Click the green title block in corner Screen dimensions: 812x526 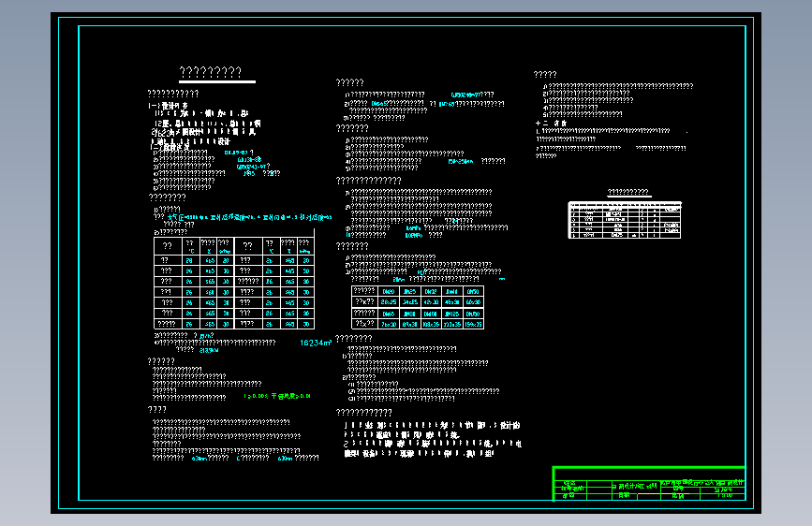[x=649, y=484]
